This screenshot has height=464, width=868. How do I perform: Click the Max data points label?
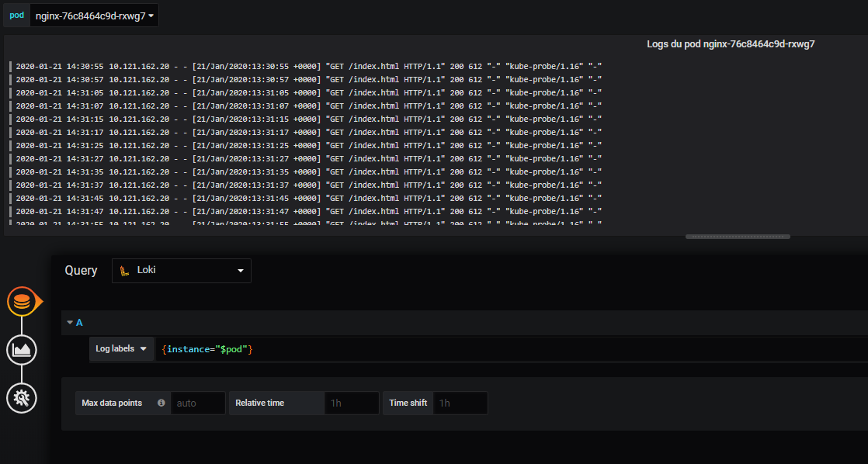pyautogui.click(x=112, y=403)
